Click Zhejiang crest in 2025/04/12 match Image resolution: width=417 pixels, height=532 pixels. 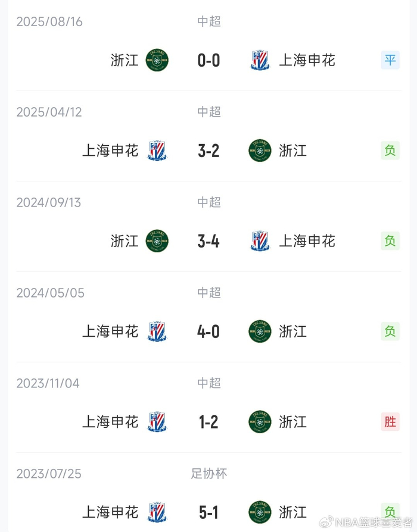click(x=260, y=151)
